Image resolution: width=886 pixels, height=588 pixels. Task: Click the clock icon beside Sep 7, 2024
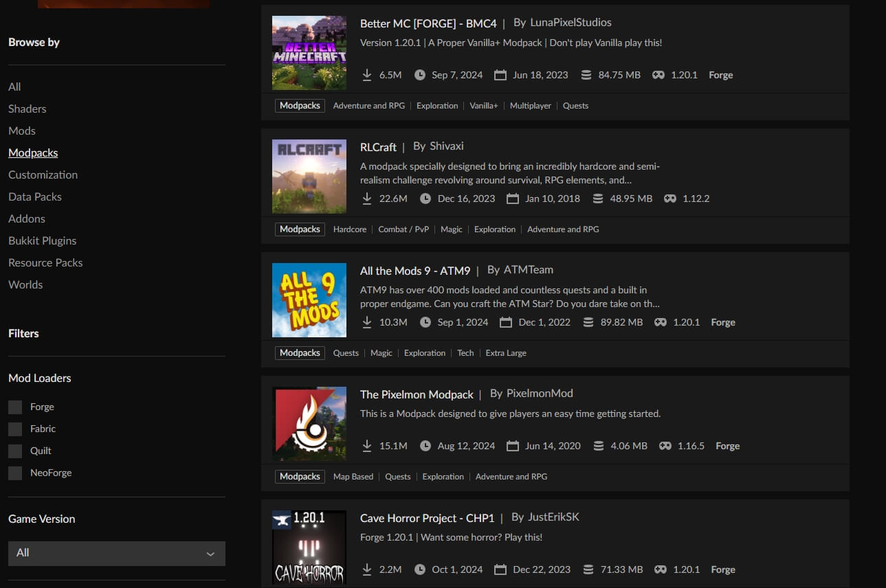coord(420,75)
